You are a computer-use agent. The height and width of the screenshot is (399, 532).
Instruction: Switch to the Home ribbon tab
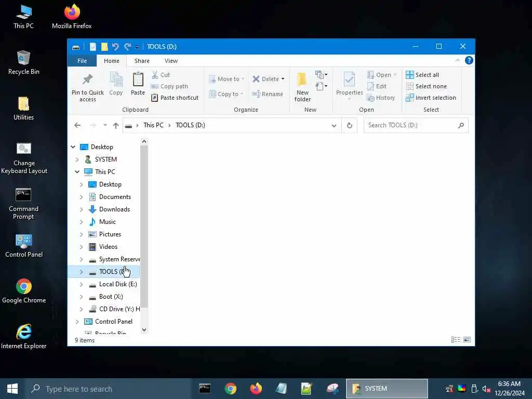coord(112,61)
